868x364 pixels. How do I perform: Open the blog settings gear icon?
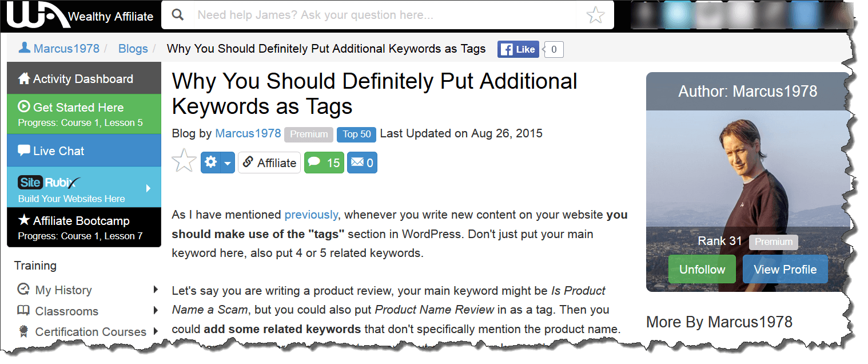tap(211, 162)
